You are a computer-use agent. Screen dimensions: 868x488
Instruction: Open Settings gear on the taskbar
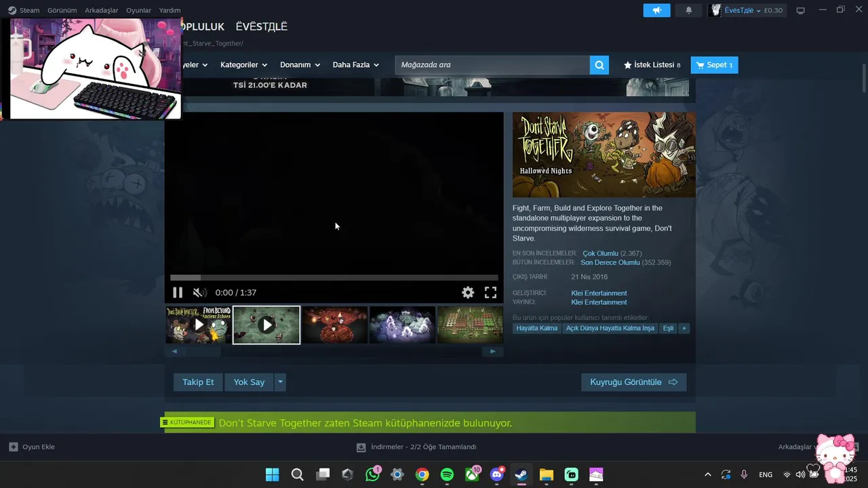pyautogui.click(x=397, y=474)
